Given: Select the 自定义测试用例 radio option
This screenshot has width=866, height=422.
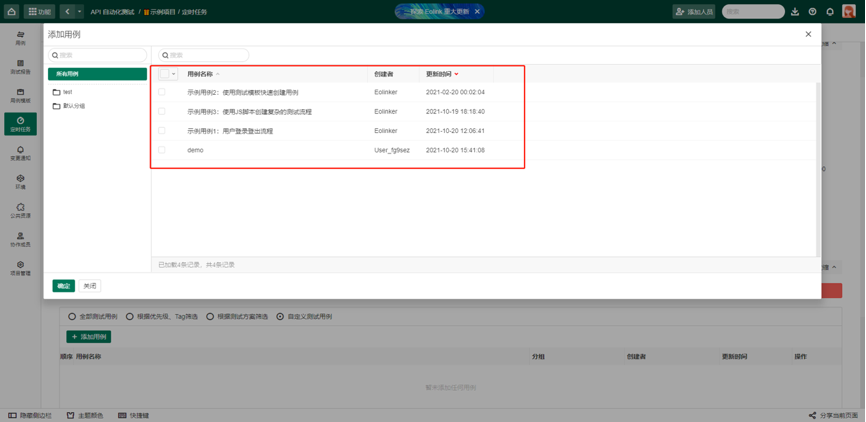Looking at the screenshot, I should 304,317.
